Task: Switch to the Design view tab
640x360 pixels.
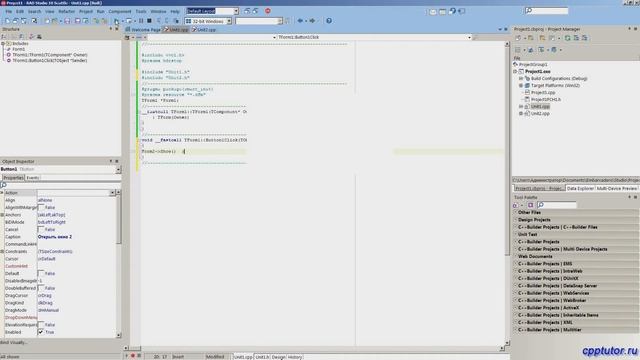Action: tap(278, 357)
